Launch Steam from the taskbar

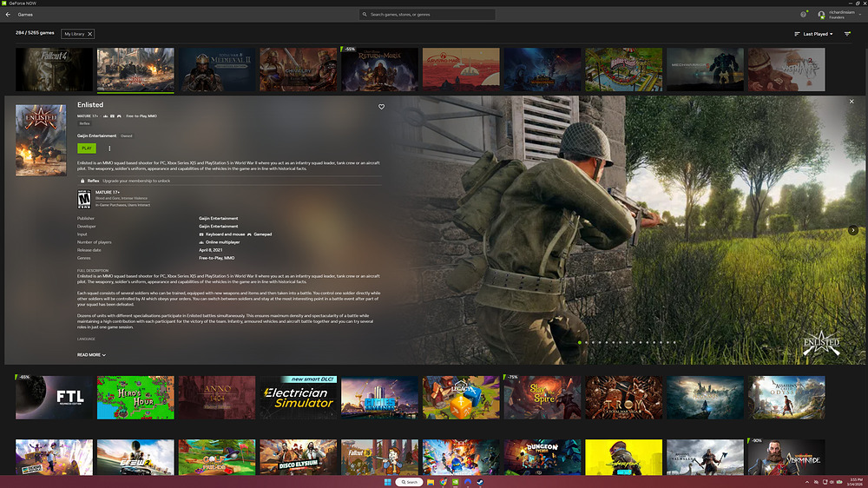point(480,482)
